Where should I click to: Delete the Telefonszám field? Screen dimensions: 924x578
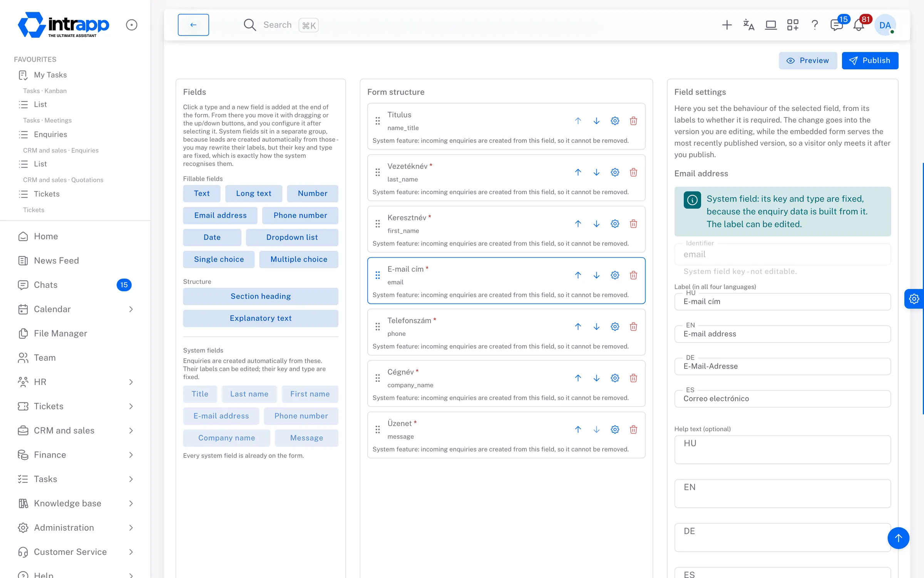pos(633,327)
